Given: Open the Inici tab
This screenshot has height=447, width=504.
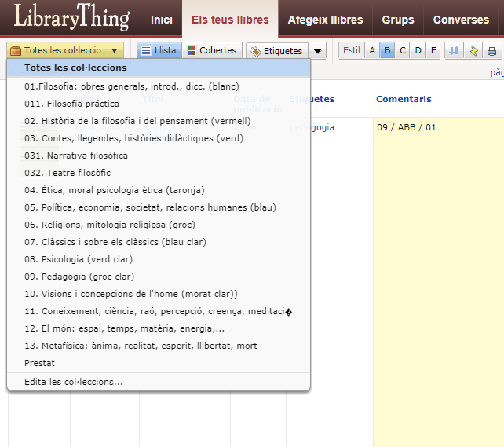Looking at the screenshot, I should click(162, 20).
